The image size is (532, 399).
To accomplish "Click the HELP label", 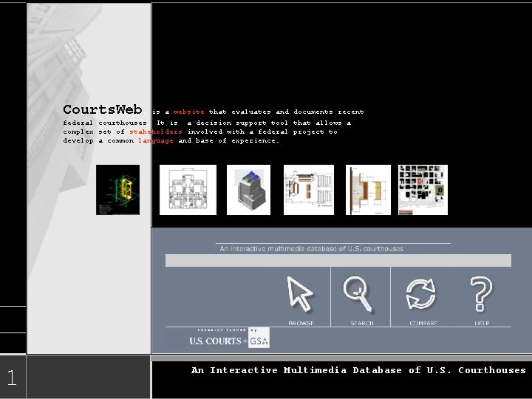I will tap(482, 324).
